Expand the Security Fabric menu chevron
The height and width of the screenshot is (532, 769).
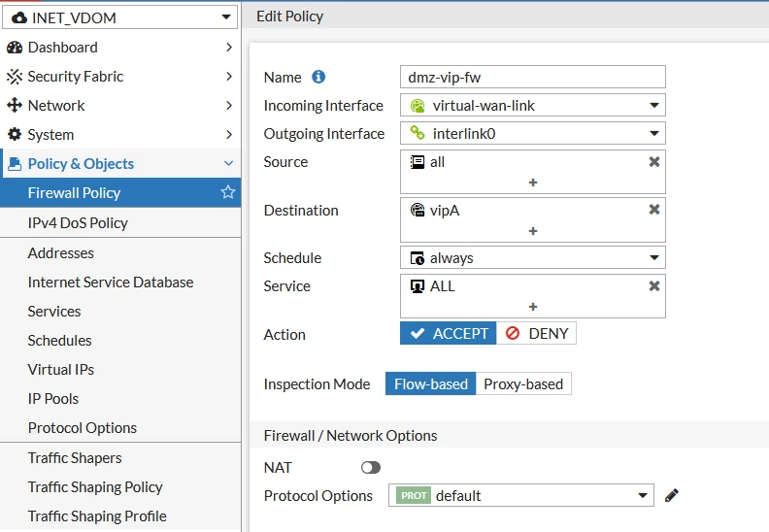tap(229, 76)
